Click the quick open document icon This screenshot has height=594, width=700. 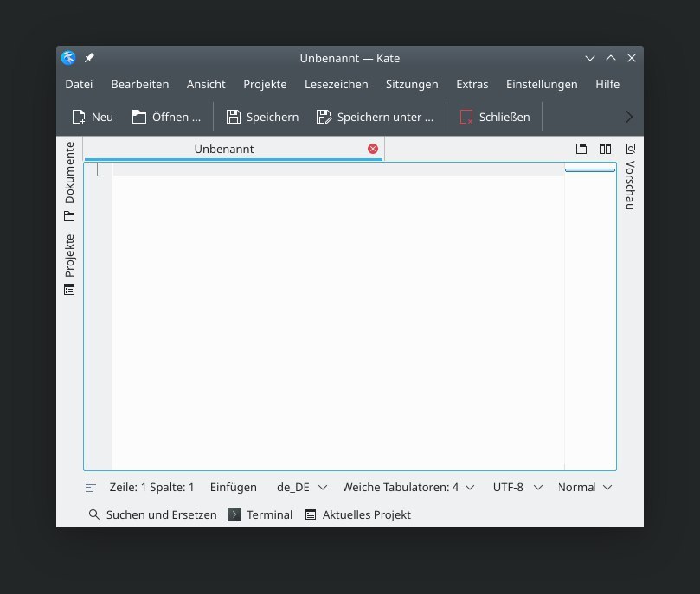581,149
